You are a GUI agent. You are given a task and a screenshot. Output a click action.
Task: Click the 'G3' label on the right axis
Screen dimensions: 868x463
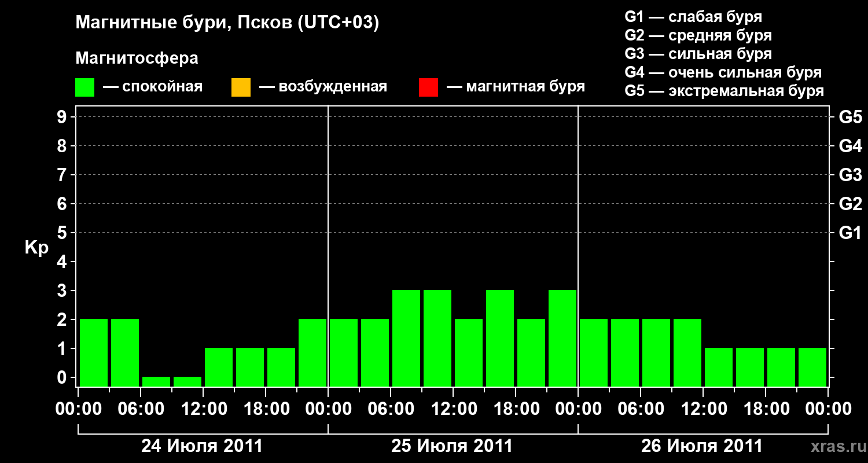pyautogui.click(x=850, y=175)
